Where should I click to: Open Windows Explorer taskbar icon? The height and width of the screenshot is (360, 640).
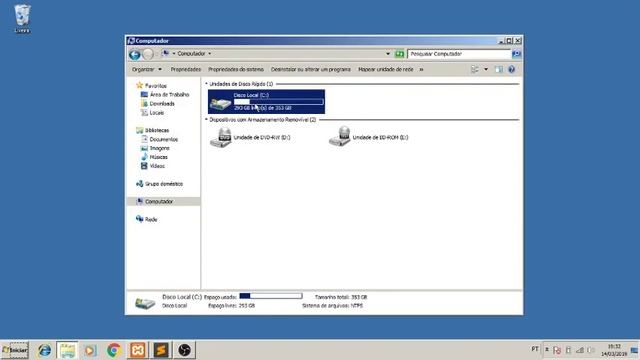[x=67, y=350]
